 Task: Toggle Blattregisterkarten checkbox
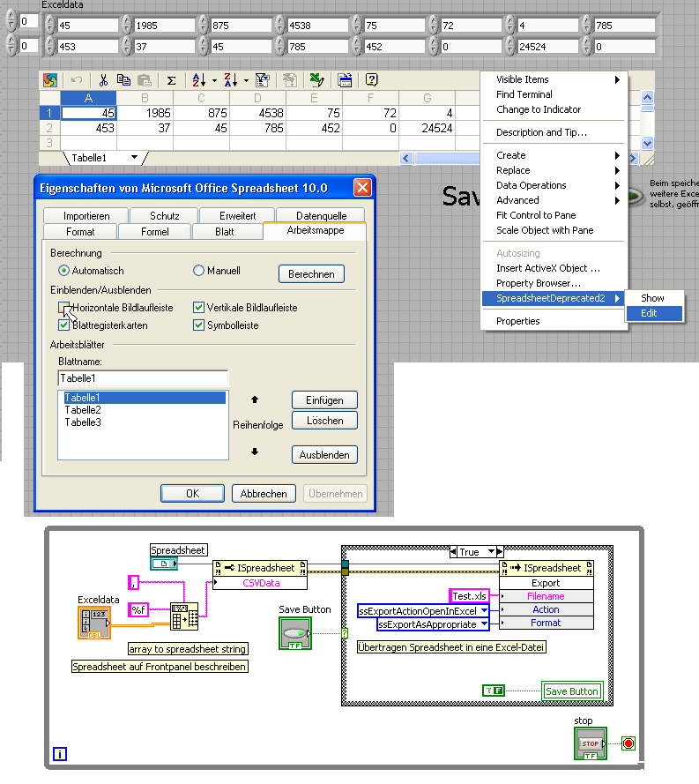tap(64, 325)
